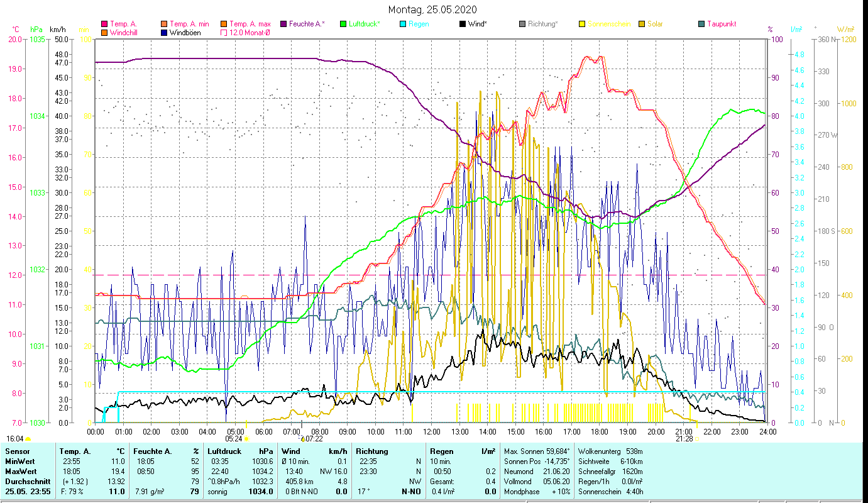Viewport: 868px width, 503px height.
Task: Click the orange Windchill legend square
Action: (x=104, y=33)
